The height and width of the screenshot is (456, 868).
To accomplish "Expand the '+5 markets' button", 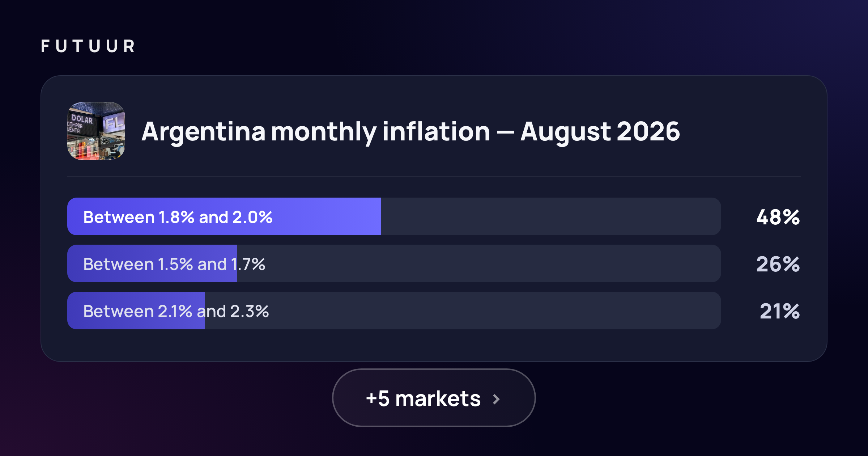I will coord(434,398).
